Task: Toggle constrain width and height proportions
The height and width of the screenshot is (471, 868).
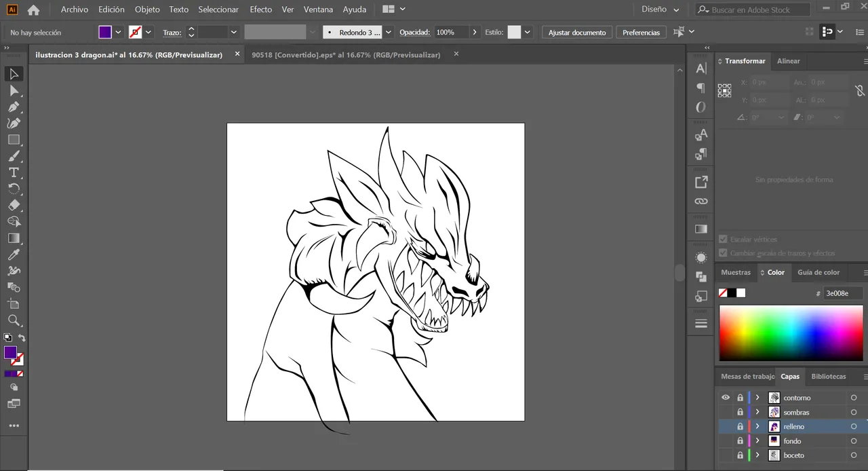Action: click(859, 90)
